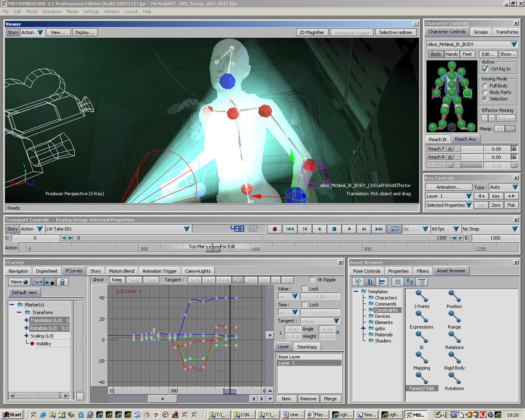Click the Merge layer button

click(330, 398)
